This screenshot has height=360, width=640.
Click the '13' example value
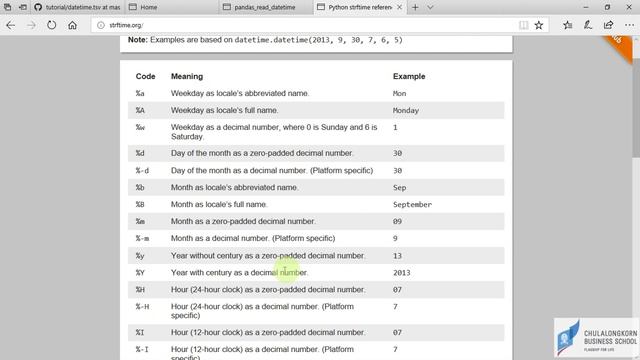coord(397,256)
